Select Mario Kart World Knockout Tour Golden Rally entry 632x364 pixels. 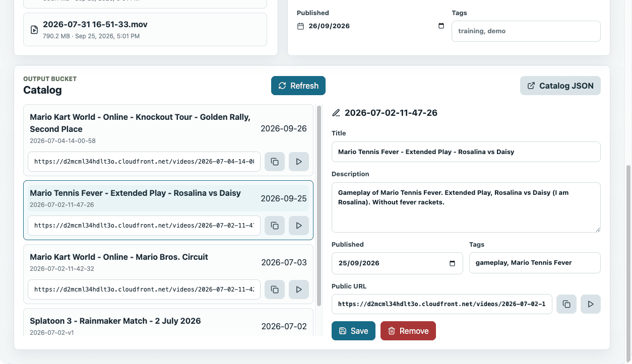pyautogui.click(x=168, y=128)
